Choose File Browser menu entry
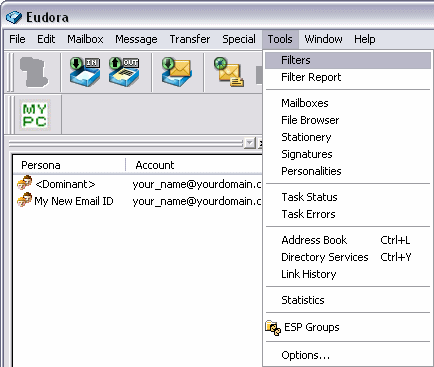434x367 pixels. tap(348, 120)
